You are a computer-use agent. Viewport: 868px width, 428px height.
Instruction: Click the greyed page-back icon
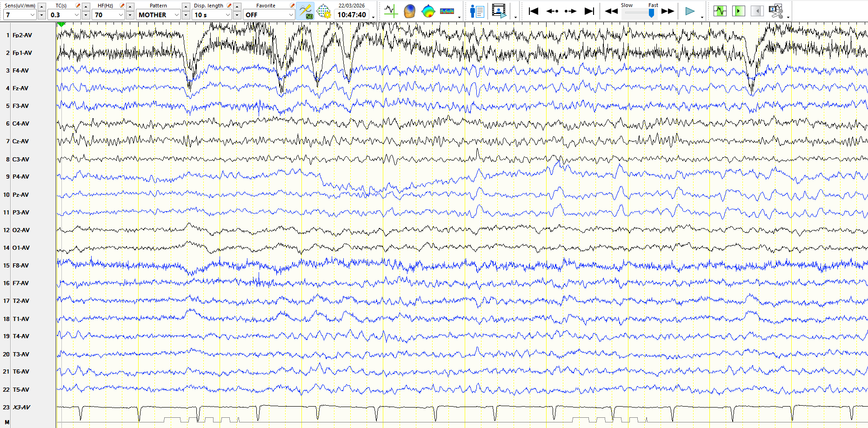[757, 11]
